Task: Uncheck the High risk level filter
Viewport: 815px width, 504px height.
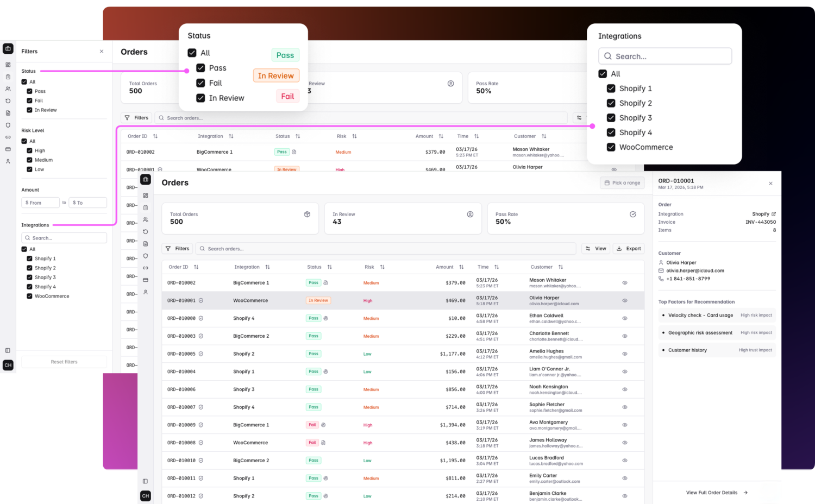Action: pos(30,150)
